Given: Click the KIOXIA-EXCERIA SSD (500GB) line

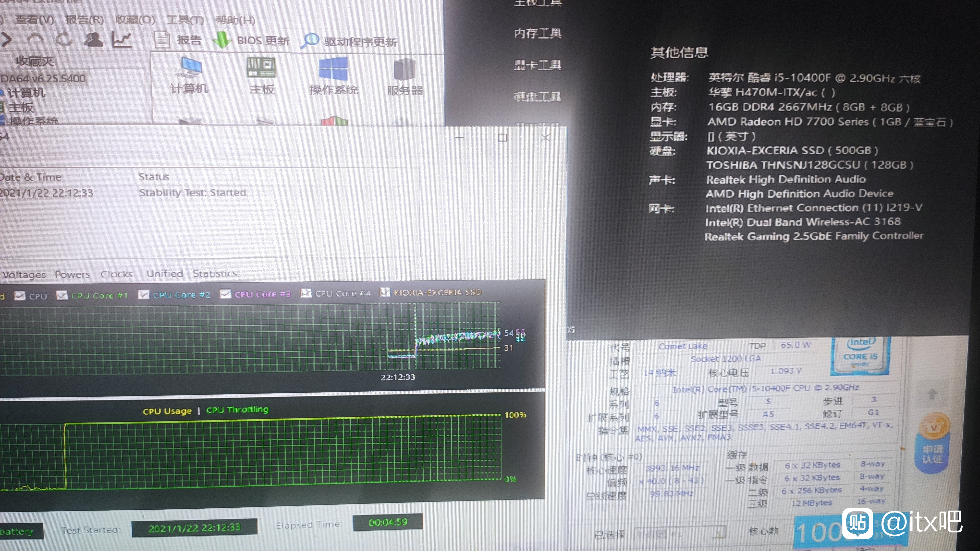Looking at the screenshot, I should 792,151.
